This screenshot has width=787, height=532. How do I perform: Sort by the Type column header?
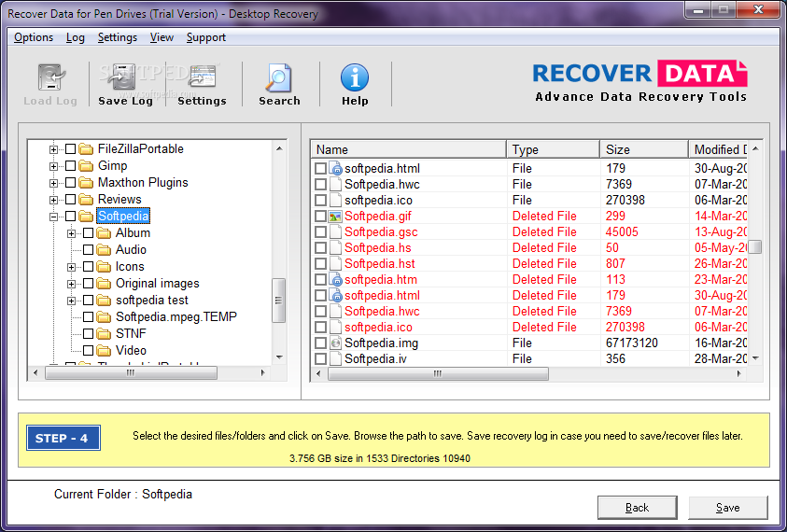point(553,149)
